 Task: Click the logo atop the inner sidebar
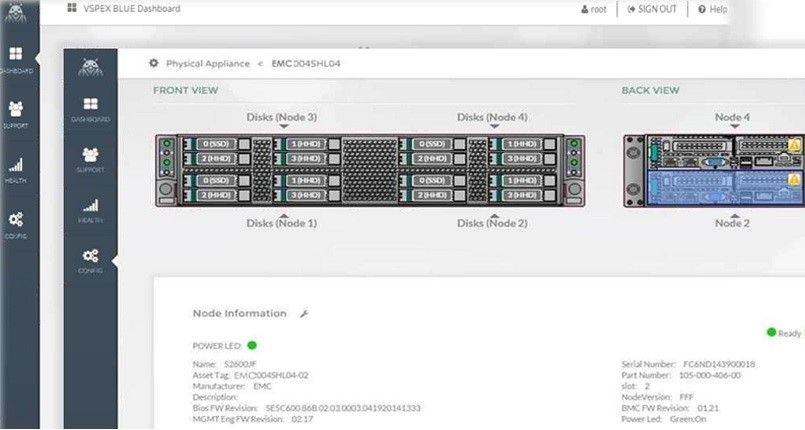(x=90, y=67)
